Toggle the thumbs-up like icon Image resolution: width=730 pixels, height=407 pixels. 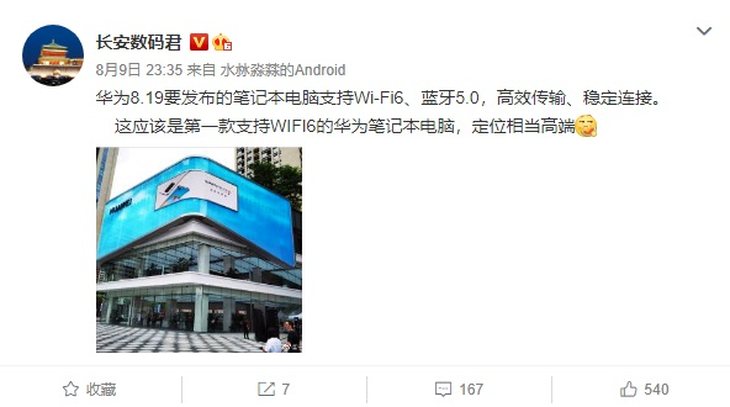pos(628,389)
